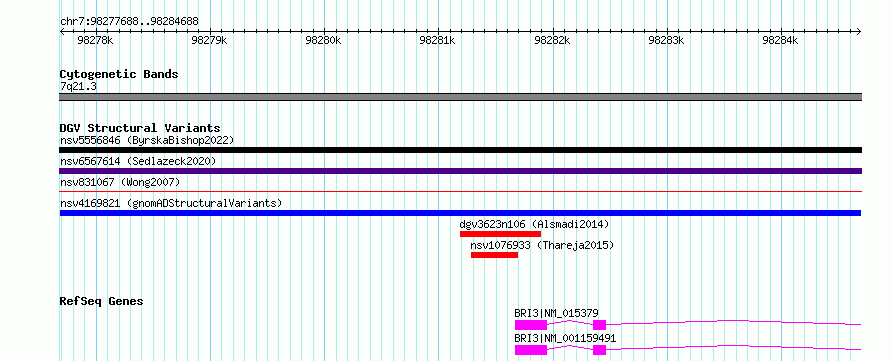Click the BRI3|NM_015379 gene label
This screenshot has height=361, width=890.
(556, 313)
